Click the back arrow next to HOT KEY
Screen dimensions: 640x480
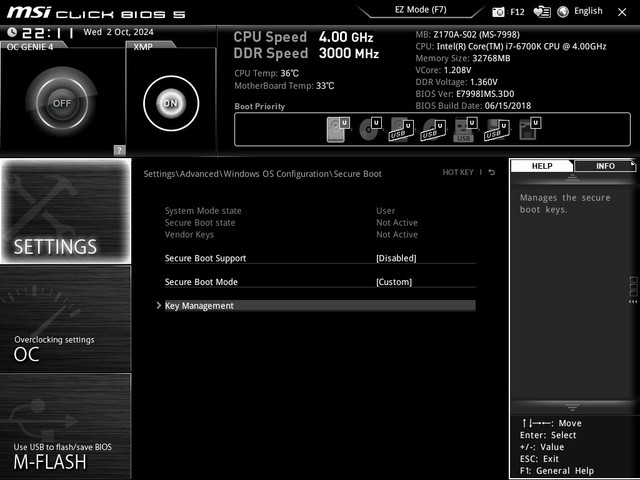tap(492, 172)
